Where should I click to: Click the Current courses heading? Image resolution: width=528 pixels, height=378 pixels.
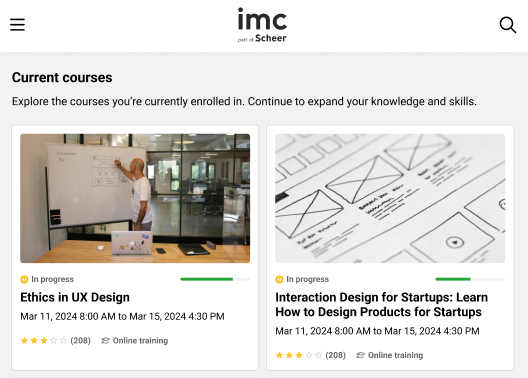click(x=62, y=77)
